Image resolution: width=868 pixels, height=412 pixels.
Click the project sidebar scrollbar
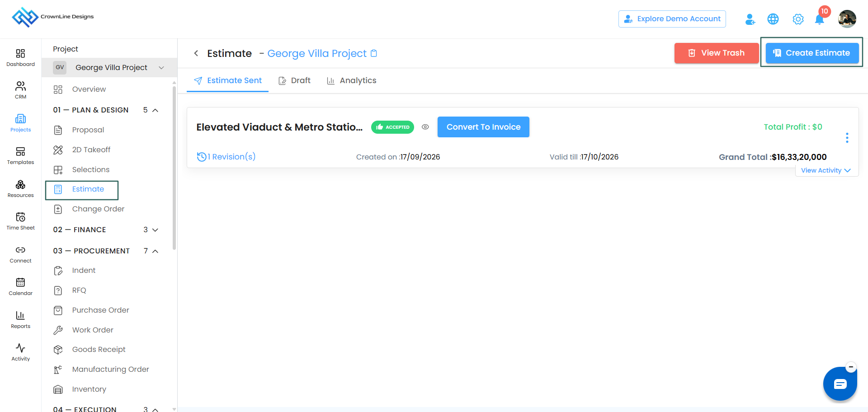[175, 167]
